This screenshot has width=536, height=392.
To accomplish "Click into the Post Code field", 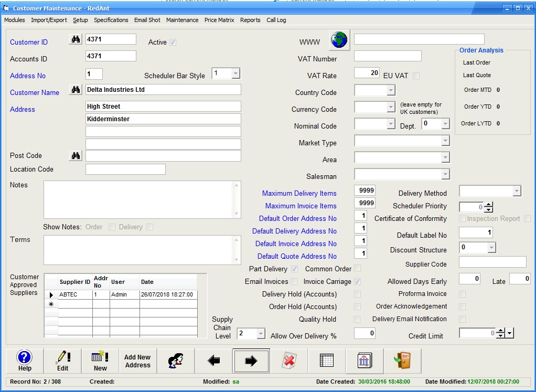I will [163, 156].
